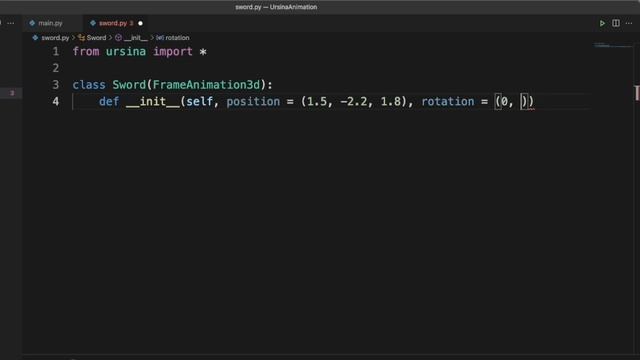Open the More Actions ellipsis at the top right

629,23
